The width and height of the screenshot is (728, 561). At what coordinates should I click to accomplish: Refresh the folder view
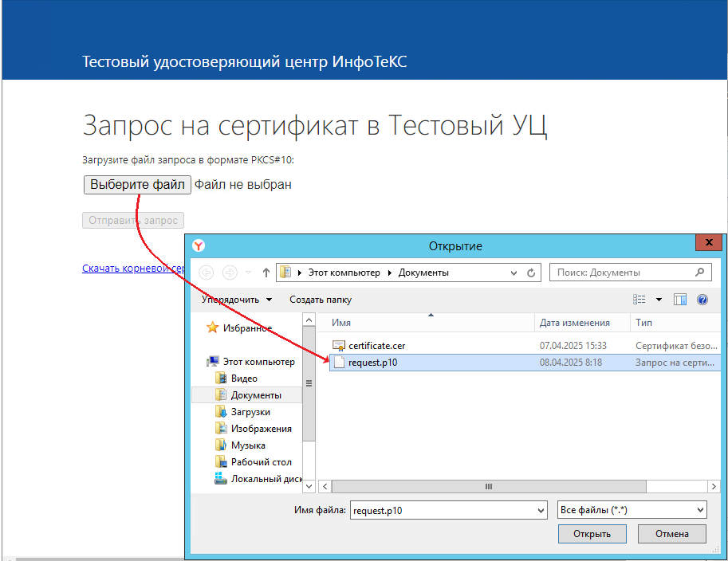[x=531, y=273]
